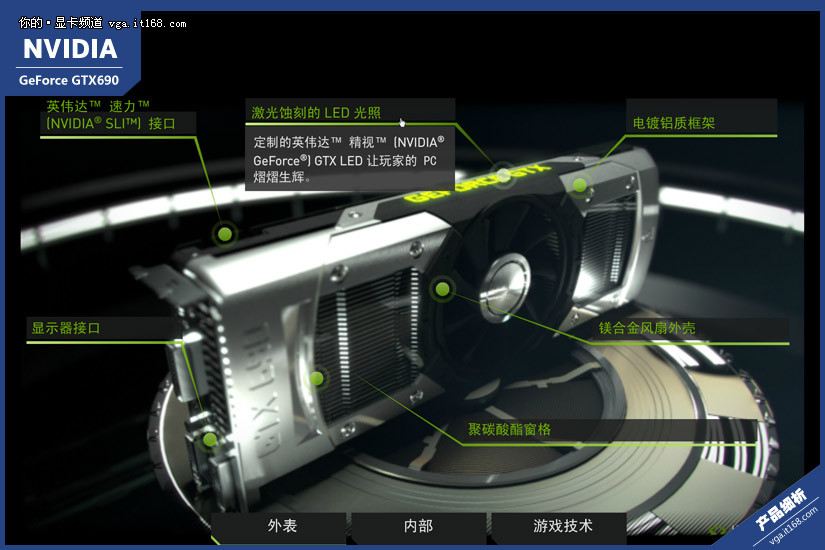Select the 显示器接口 label

pos(66,328)
